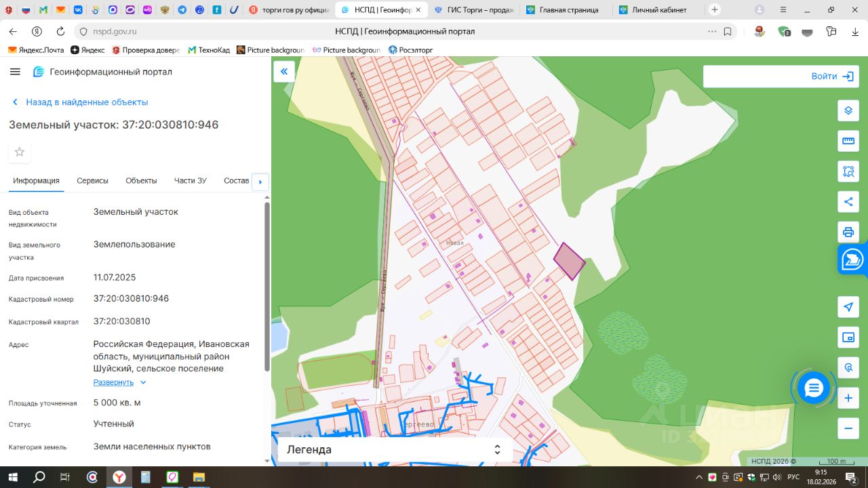Open the hamburger menu of Геоинформационный портал

click(16, 72)
